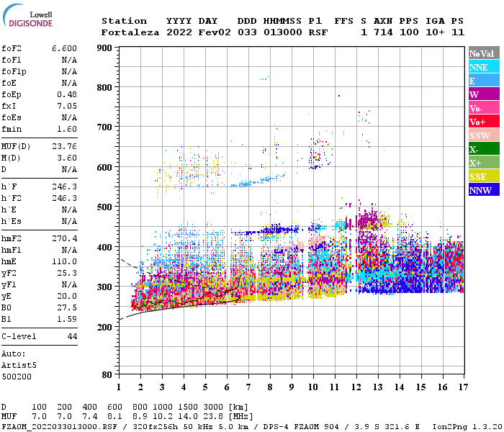Select the E light-blue legend swatch
The image size is (504, 432).
tap(484, 81)
